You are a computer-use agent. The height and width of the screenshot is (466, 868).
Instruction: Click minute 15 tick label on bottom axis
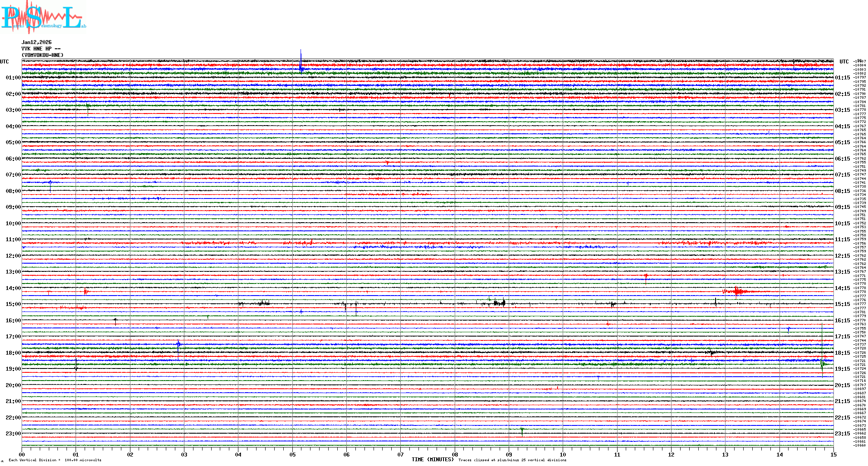pos(833,454)
